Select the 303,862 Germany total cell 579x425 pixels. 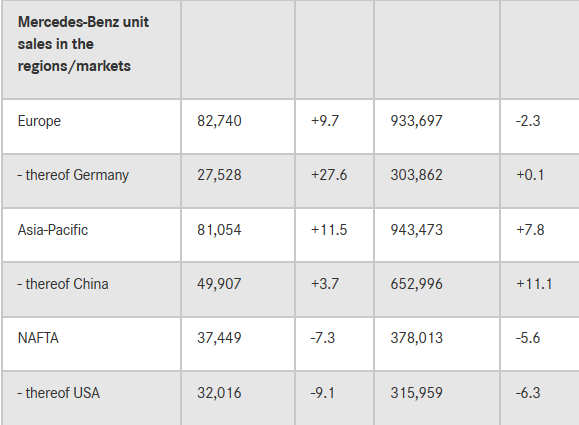[x=416, y=175]
